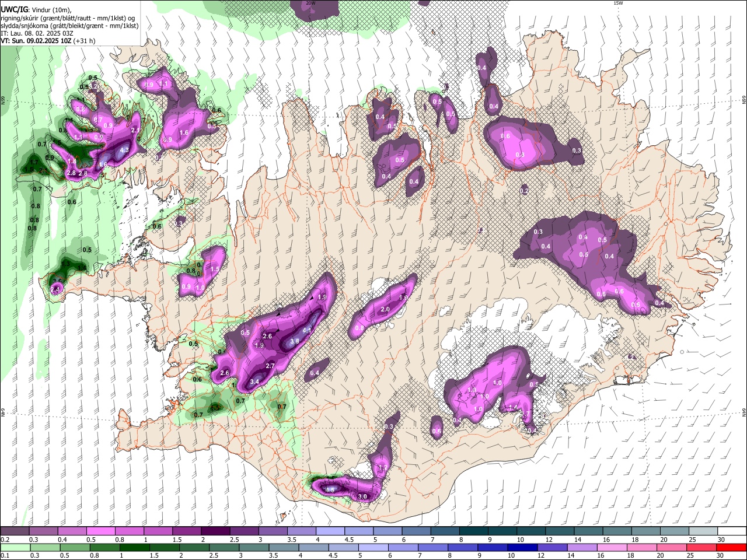747x560 pixels.
Task: Click the 20W longitude label
Action: (310, 3)
